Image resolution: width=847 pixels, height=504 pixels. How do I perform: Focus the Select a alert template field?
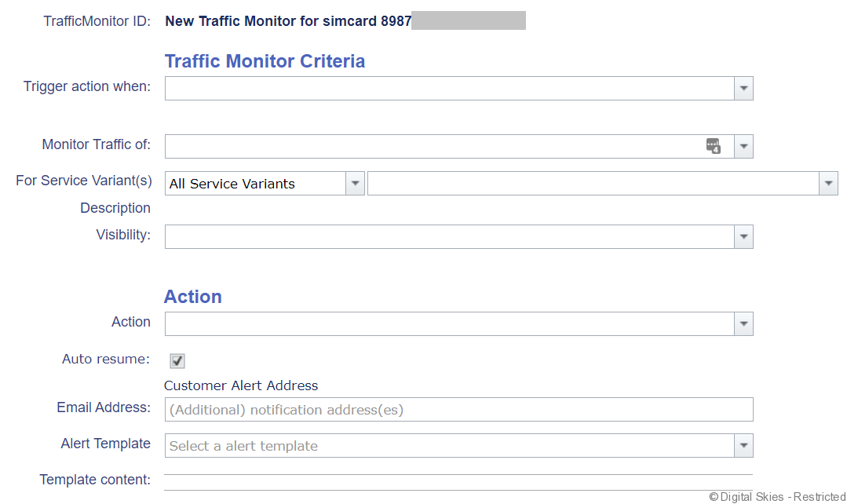click(449, 446)
